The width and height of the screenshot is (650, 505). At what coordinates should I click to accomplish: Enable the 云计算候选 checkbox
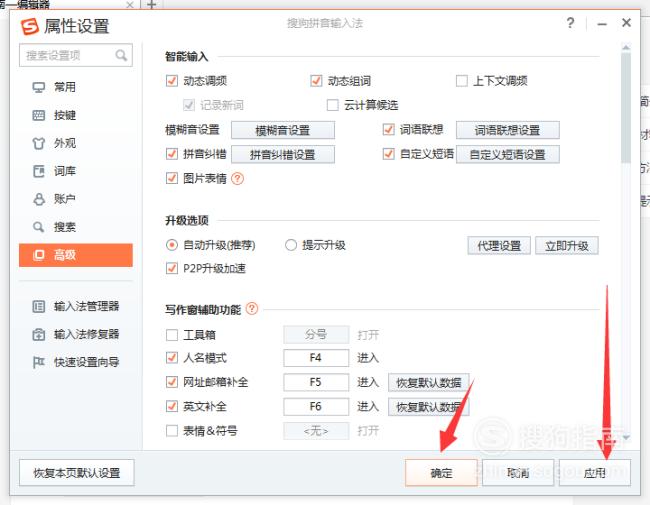(x=332, y=105)
